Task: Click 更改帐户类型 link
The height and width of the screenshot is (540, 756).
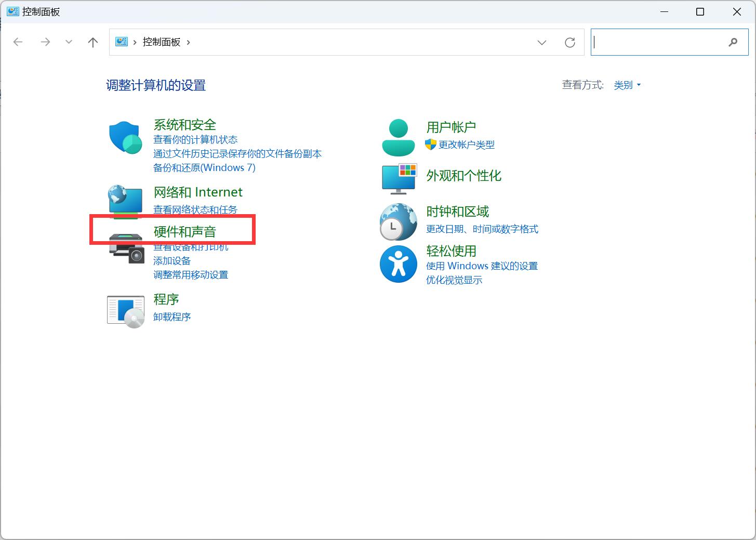Action: pyautogui.click(x=466, y=145)
